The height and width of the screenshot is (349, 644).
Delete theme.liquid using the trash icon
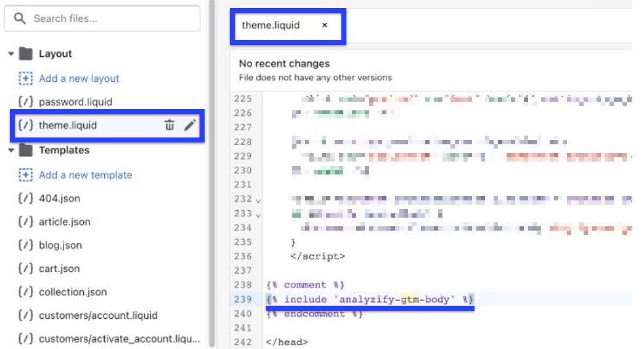pos(169,125)
